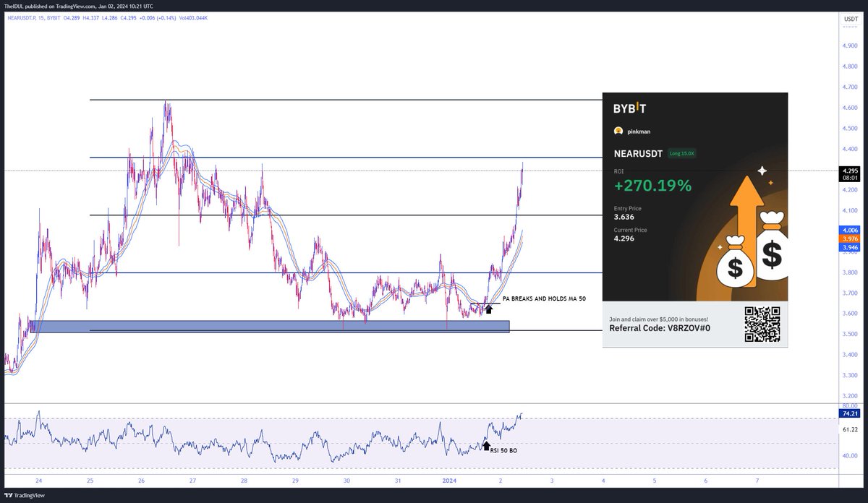Click the 4.700 price axis label
This screenshot has width=868, height=503.
tap(850, 87)
